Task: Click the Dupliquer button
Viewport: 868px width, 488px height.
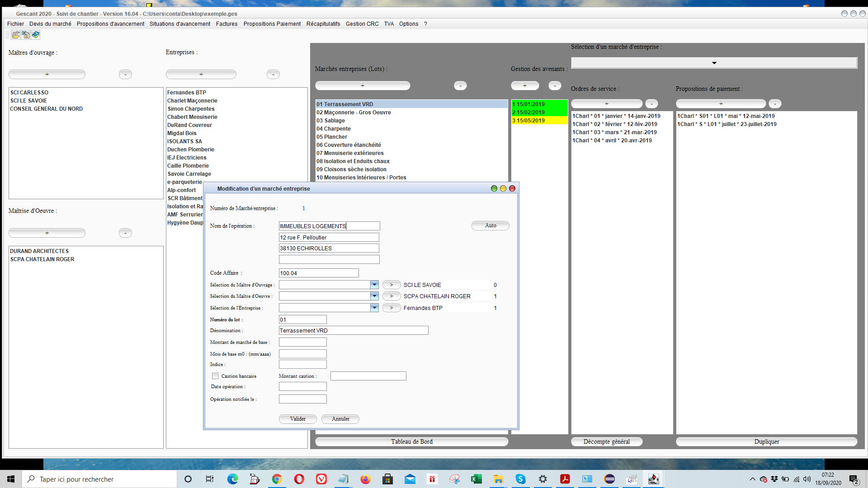Action: pyautogui.click(x=766, y=441)
